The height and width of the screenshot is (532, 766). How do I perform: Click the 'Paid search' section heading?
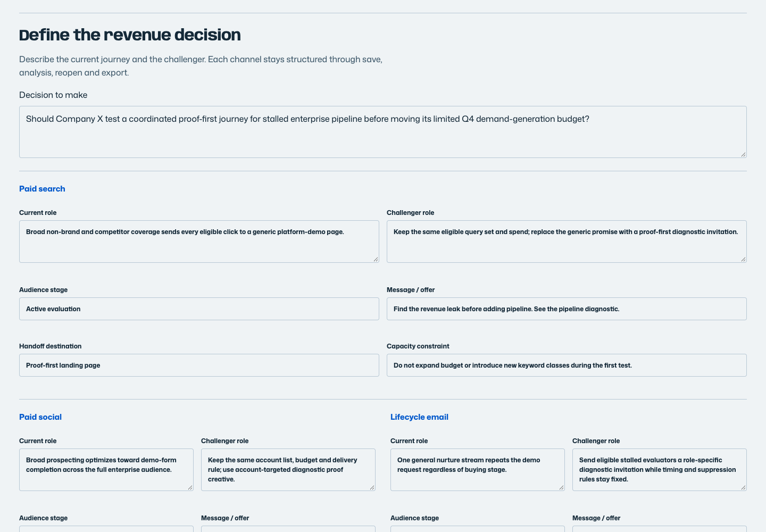click(42, 189)
